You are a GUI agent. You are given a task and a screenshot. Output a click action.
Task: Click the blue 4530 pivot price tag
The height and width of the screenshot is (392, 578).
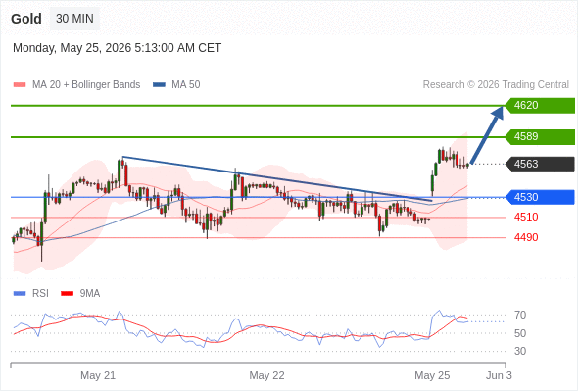click(540, 197)
